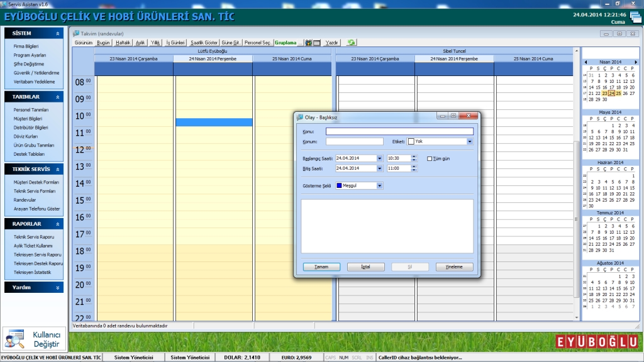
Task: Click the Takvim window title icon
Action: [x=76, y=33]
